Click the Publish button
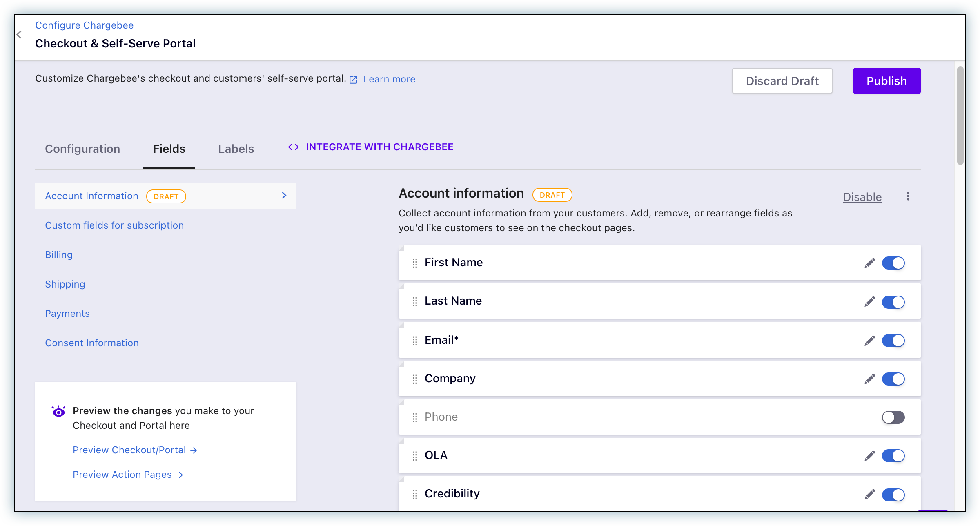 click(886, 81)
